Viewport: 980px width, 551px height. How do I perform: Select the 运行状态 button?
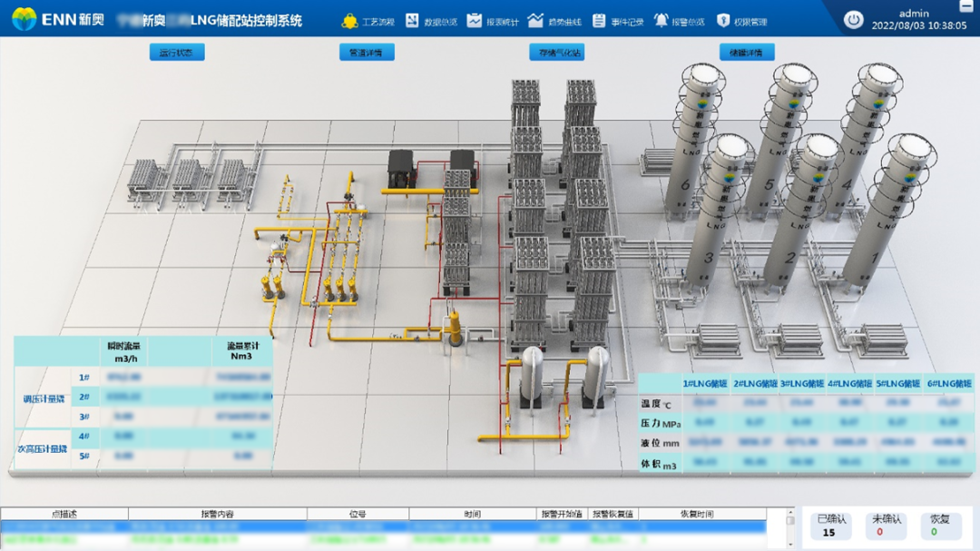click(177, 53)
